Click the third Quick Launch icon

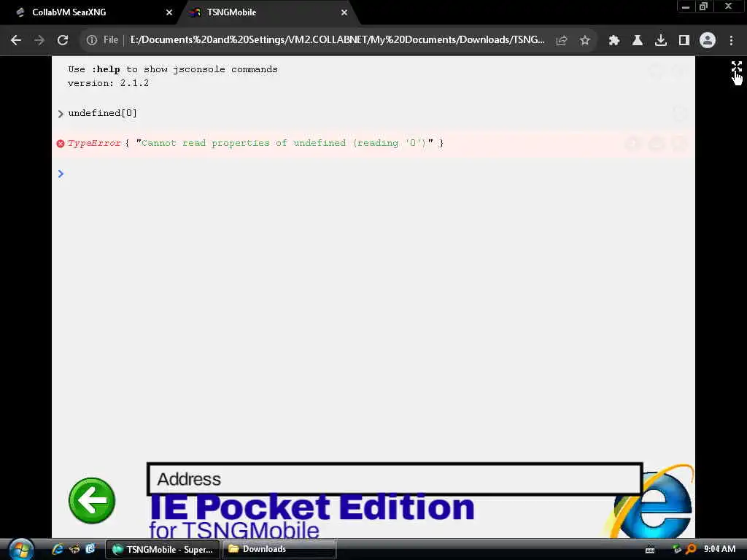(x=90, y=549)
